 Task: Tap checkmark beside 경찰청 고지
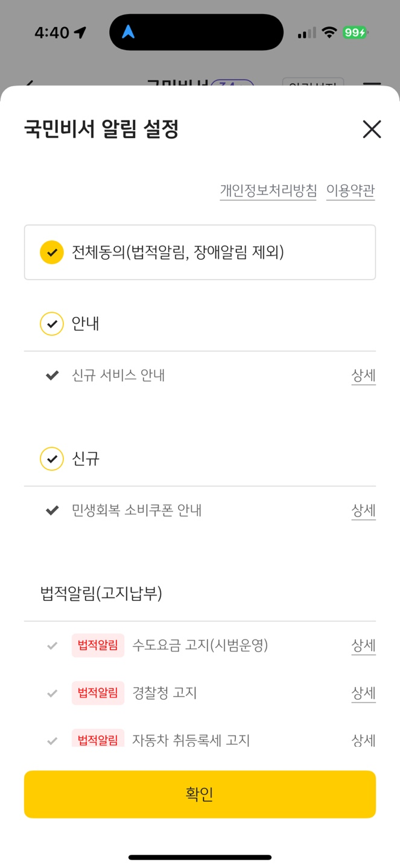(x=52, y=693)
